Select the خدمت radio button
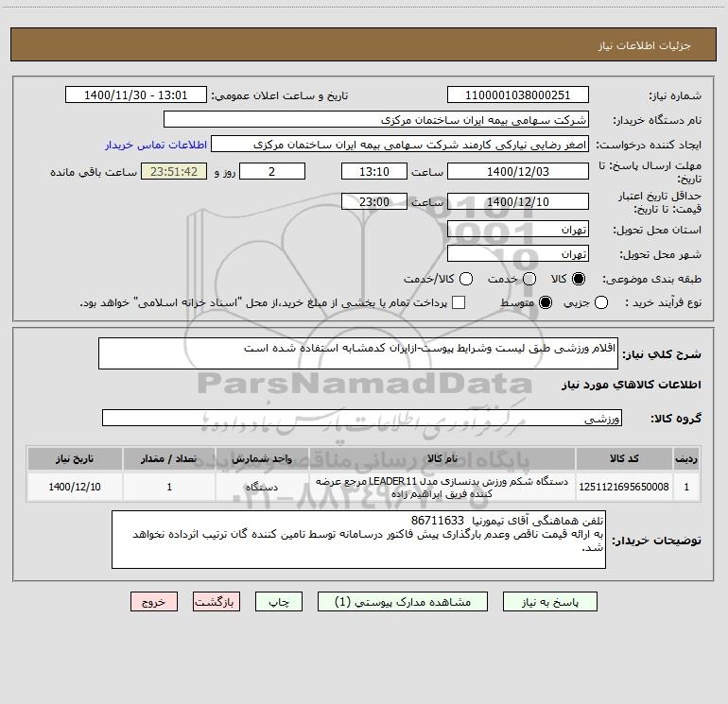The height and width of the screenshot is (704, 728). (529, 279)
